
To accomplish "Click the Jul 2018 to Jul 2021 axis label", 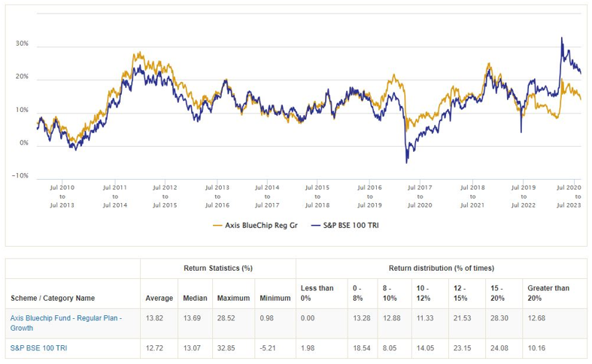I will [x=472, y=196].
